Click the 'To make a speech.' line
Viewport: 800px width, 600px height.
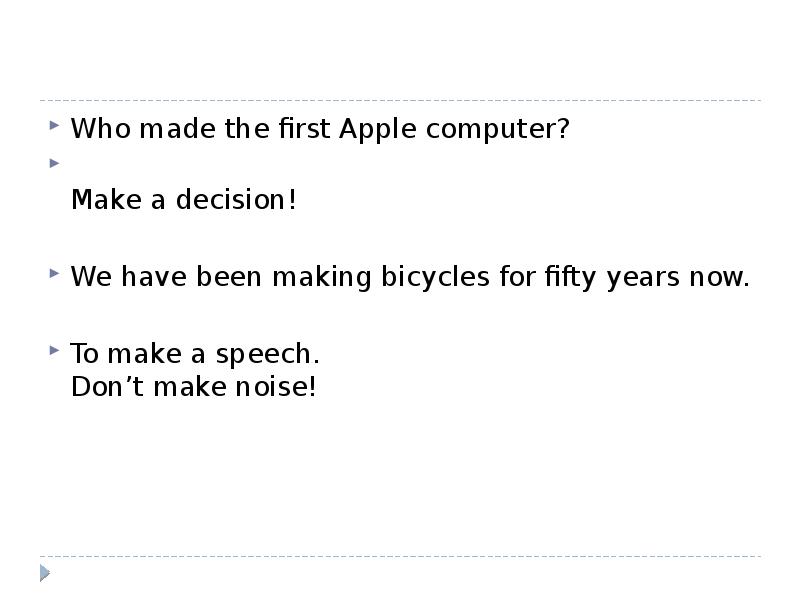tap(196, 353)
